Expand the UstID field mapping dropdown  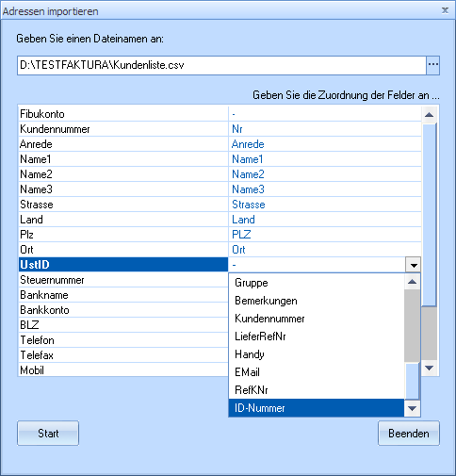(414, 265)
